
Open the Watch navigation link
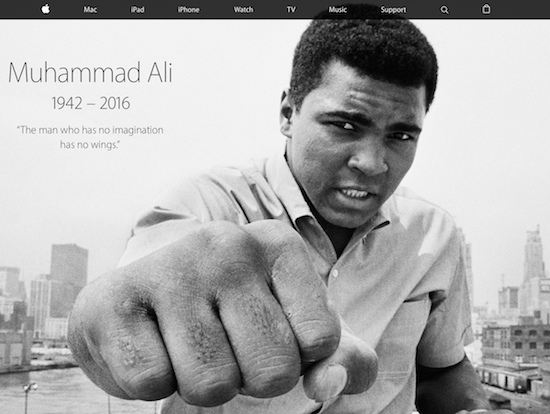(243, 10)
